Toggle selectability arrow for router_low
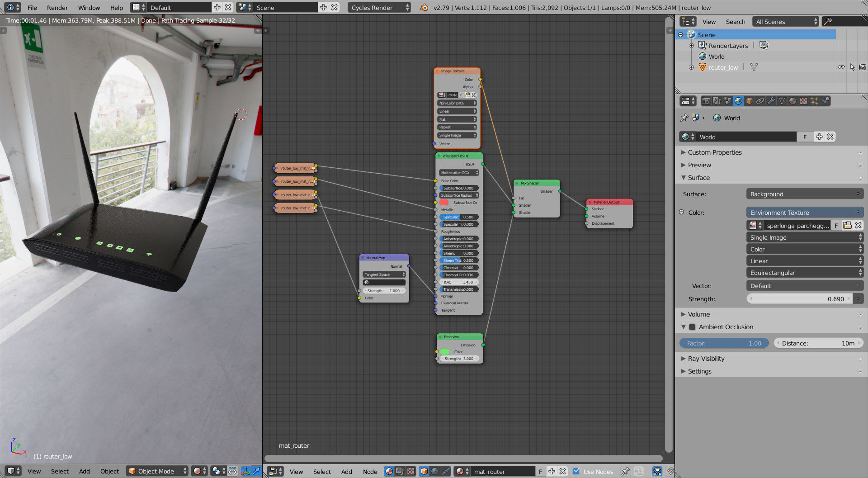868x478 pixels. pyautogui.click(x=852, y=67)
